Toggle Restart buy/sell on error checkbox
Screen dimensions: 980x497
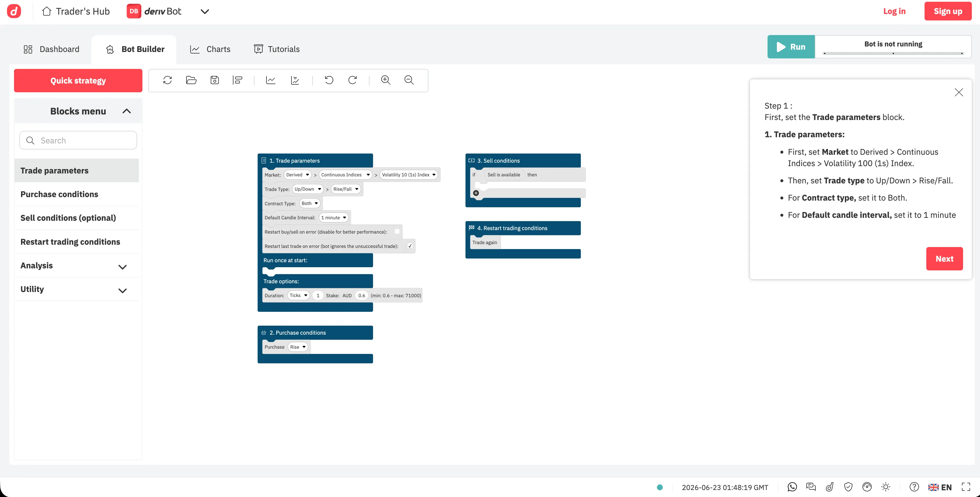397,231
